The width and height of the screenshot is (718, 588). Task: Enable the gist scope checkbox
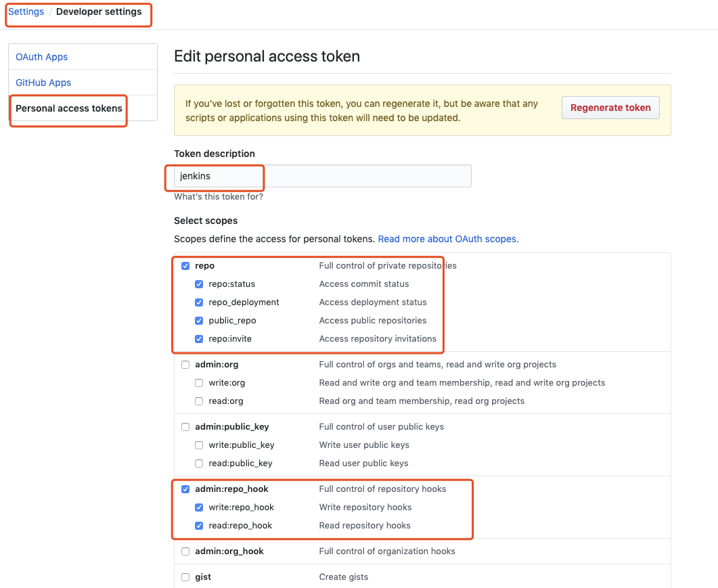(185, 577)
